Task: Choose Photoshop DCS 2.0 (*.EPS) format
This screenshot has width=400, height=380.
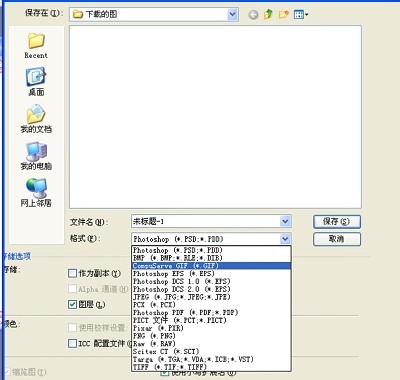Action: coord(211,289)
